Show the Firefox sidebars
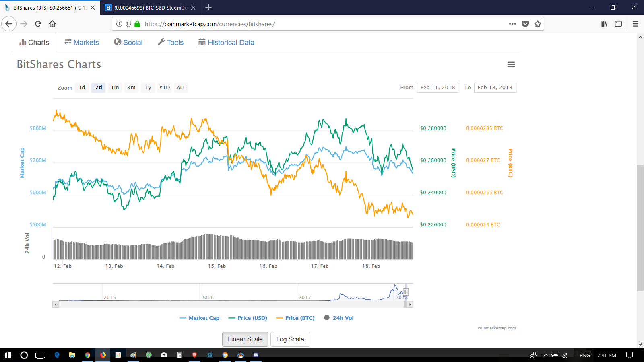The height and width of the screenshot is (362, 644). pos(618,24)
